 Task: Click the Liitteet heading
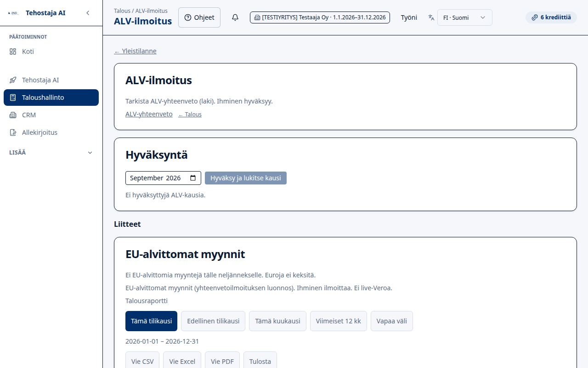[127, 224]
